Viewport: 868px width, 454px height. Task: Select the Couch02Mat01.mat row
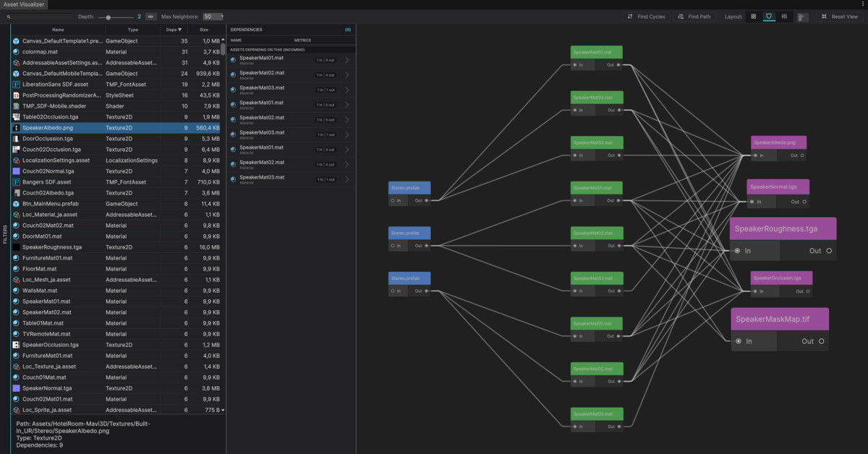(x=116, y=399)
